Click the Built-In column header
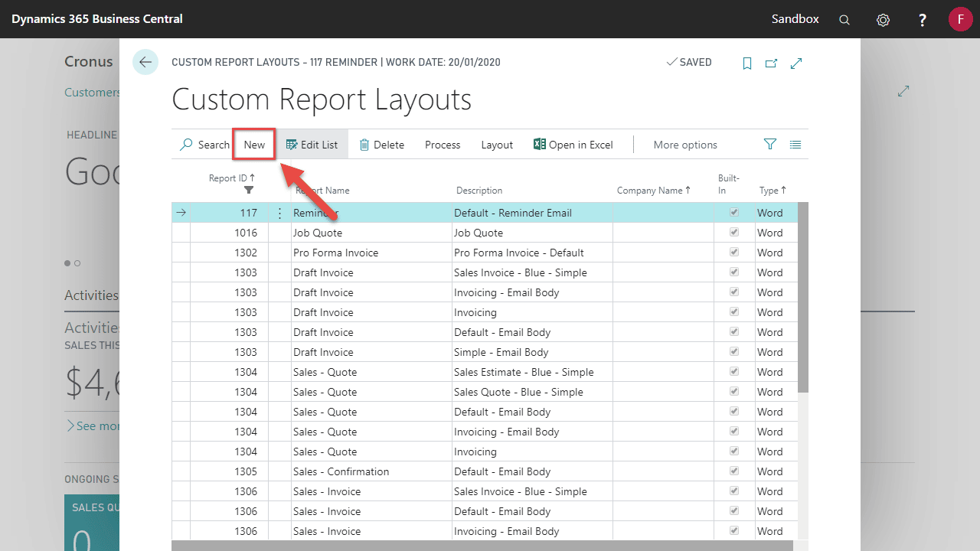Image resolution: width=980 pixels, height=551 pixels. point(729,184)
